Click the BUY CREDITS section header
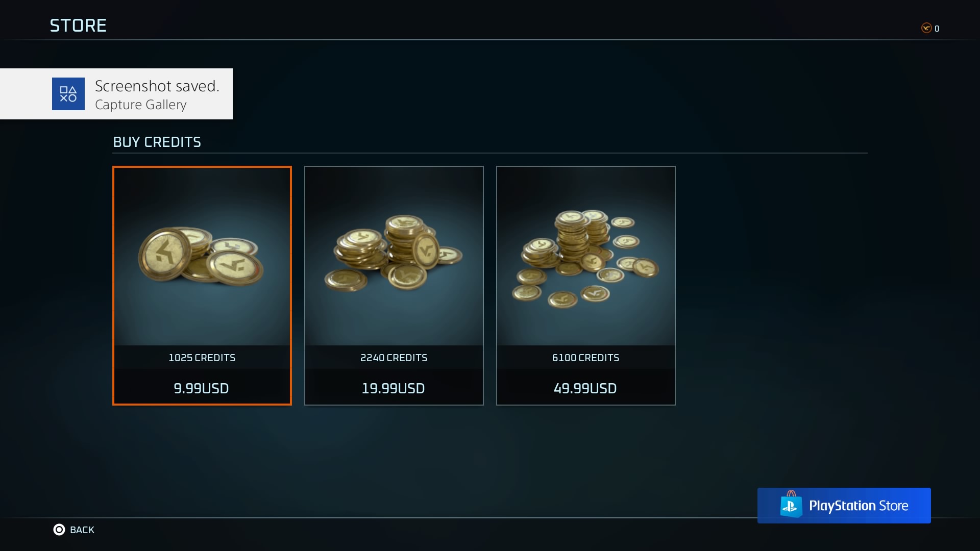The image size is (980, 551). [x=157, y=142]
